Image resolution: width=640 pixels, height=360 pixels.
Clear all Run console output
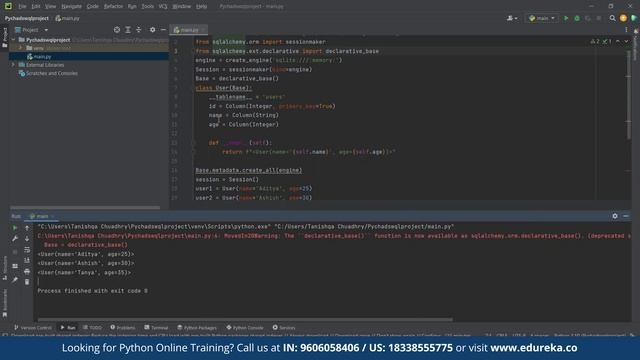(27, 282)
